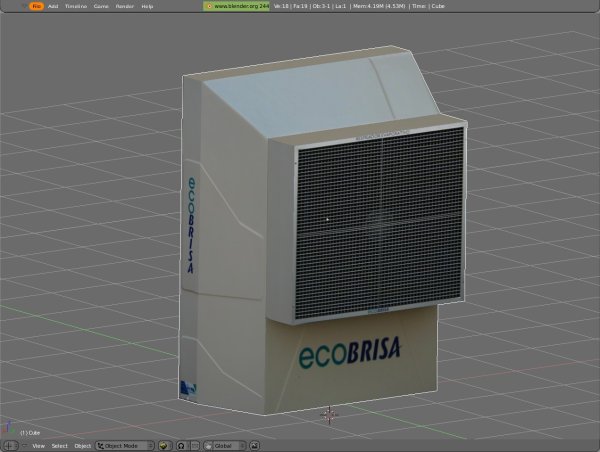Open the File menu

pyautogui.click(x=36, y=6)
